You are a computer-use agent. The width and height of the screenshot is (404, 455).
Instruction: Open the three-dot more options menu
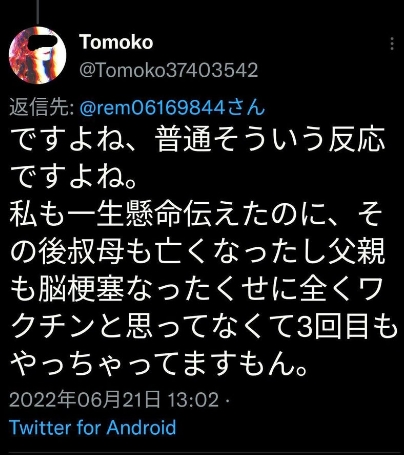[x=392, y=44]
